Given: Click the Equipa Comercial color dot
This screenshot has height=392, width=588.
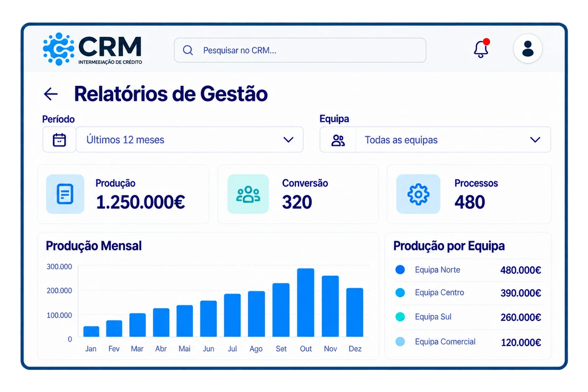Looking at the screenshot, I should (x=400, y=342).
